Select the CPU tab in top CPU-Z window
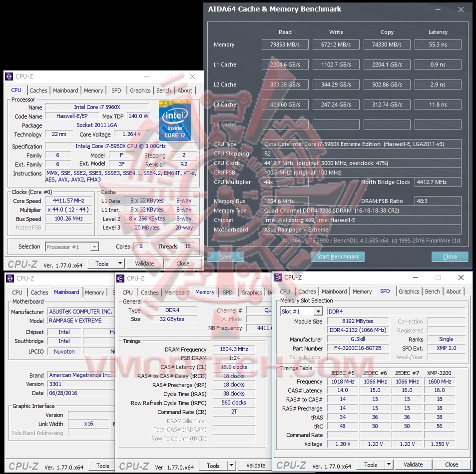Image resolution: width=476 pixels, height=474 pixels. pos(16,90)
